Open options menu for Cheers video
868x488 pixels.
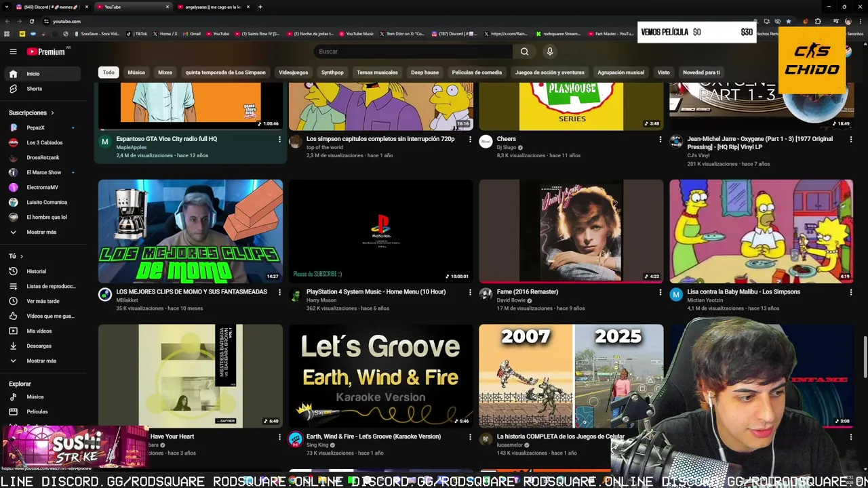(660, 139)
